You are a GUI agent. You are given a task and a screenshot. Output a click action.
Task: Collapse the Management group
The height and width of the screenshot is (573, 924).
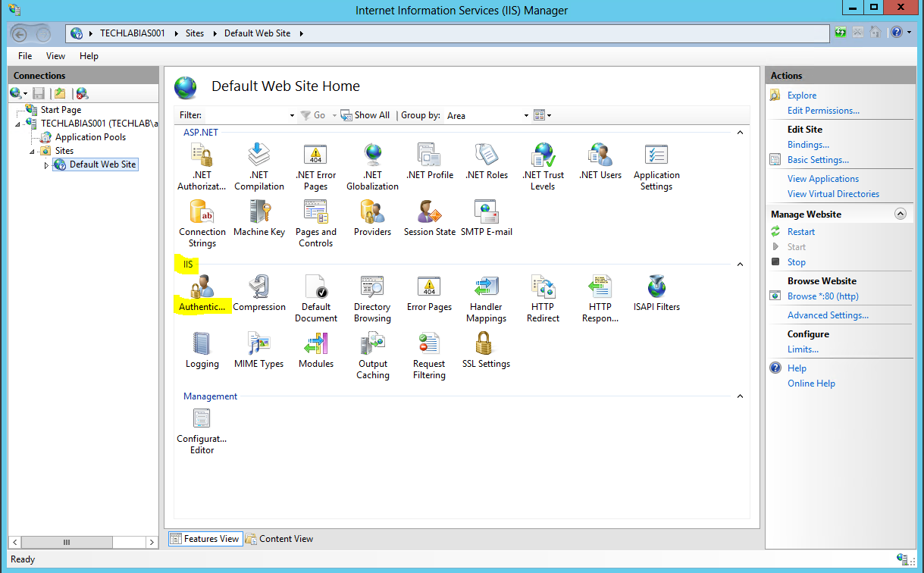pos(741,396)
